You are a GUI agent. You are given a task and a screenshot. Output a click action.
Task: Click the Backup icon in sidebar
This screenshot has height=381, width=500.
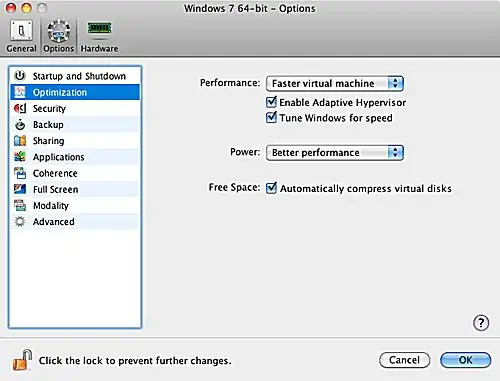click(20, 125)
